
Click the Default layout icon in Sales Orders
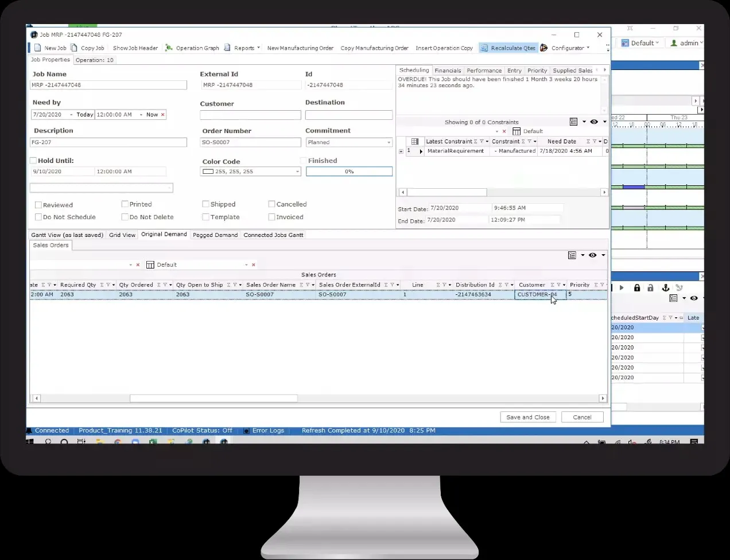150,265
